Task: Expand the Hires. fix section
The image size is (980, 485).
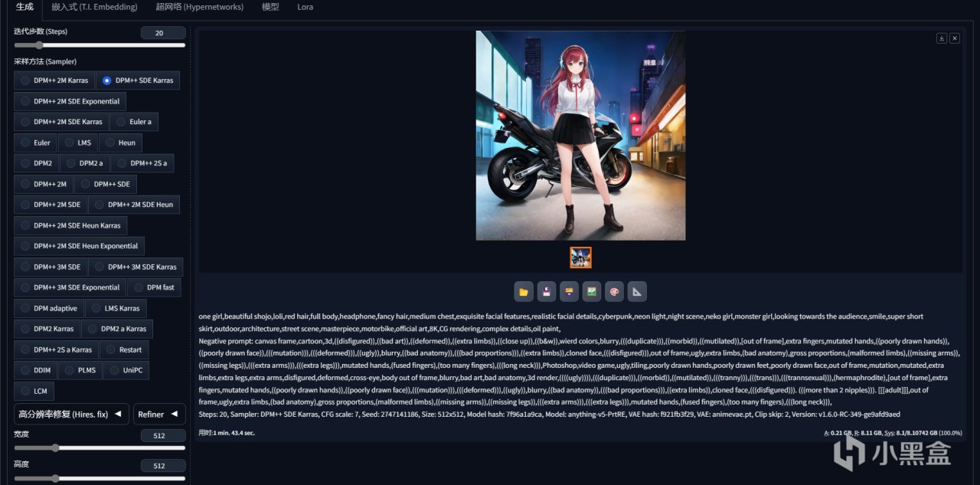Action: 71,414
